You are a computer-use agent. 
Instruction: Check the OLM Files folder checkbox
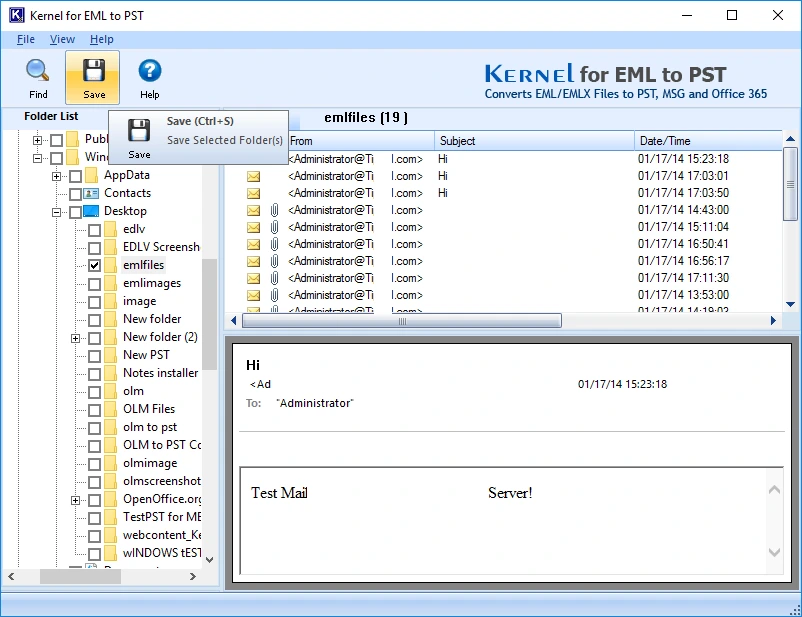94,410
